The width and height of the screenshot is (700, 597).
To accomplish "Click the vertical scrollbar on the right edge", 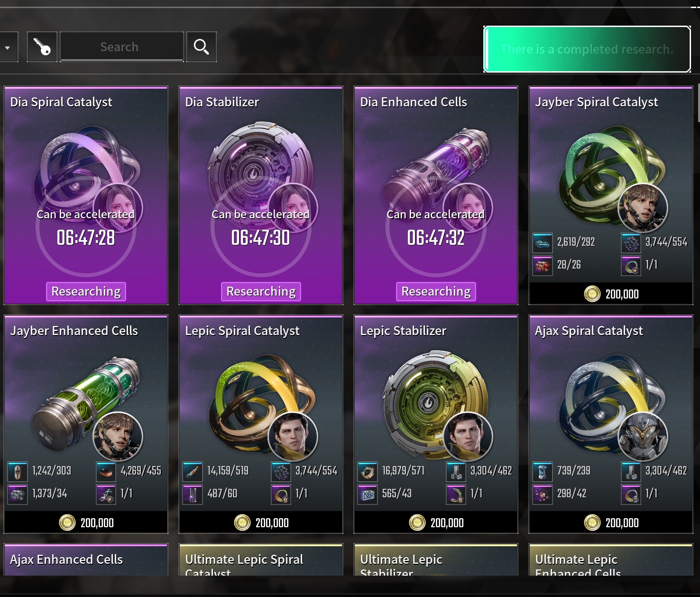I will 698,103.
